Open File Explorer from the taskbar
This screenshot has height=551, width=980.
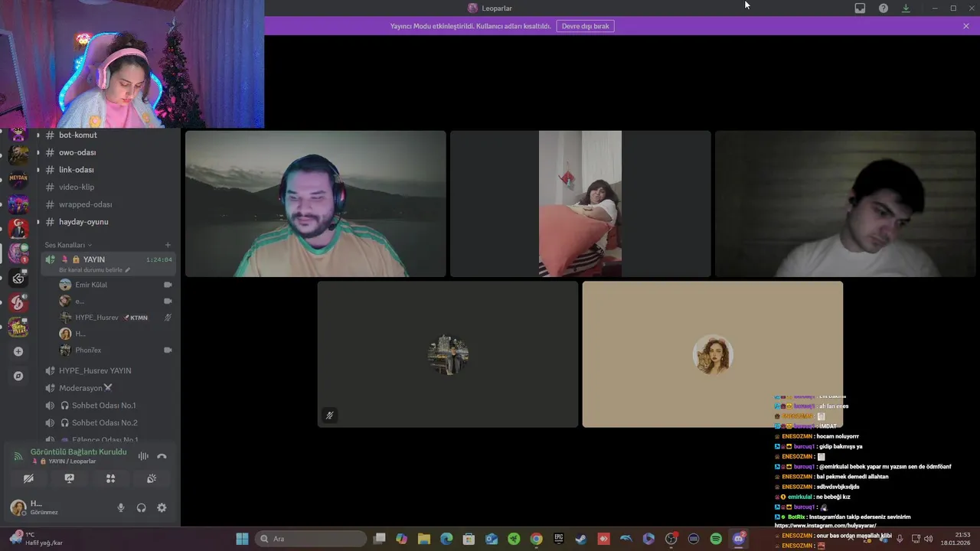coord(424,539)
